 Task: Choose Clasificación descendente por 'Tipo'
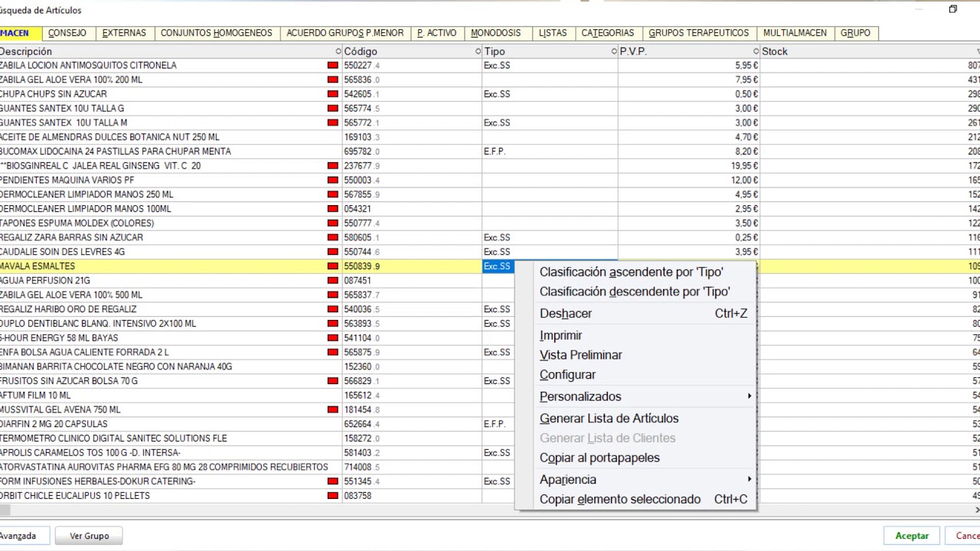[x=635, y=292]
